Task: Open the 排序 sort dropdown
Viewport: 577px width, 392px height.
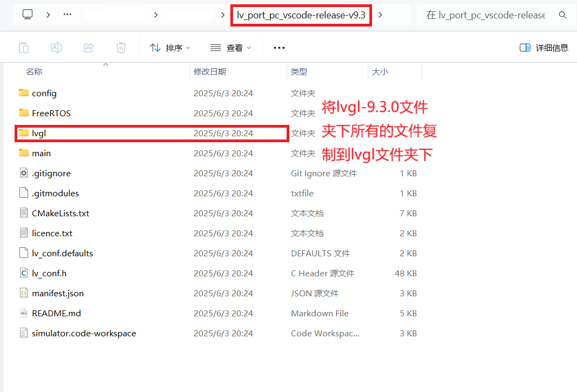Action: [170, 47]
